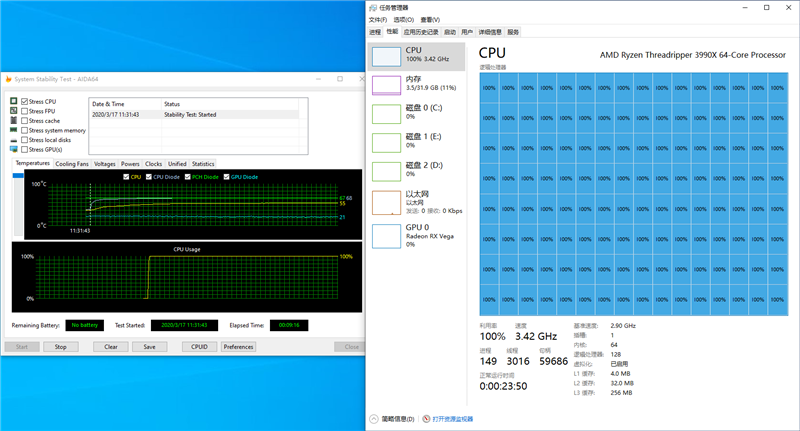Switch to the Clocks tab
This screenshot has height=431, width=800.
[x=153, y=164]
